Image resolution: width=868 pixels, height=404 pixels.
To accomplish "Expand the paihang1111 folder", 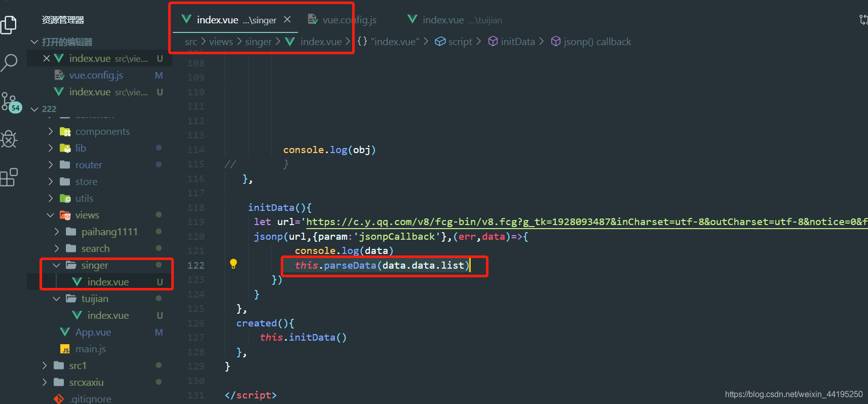I will click(56, 232).
